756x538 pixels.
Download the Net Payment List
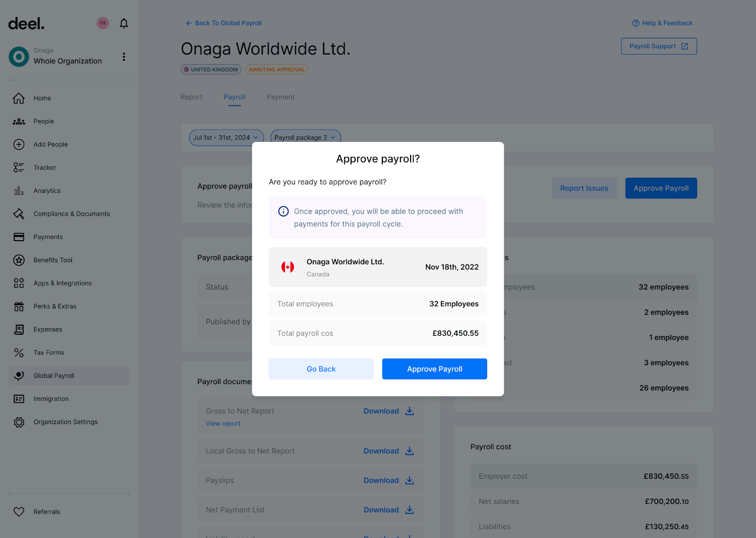click(x=388, y=510)
